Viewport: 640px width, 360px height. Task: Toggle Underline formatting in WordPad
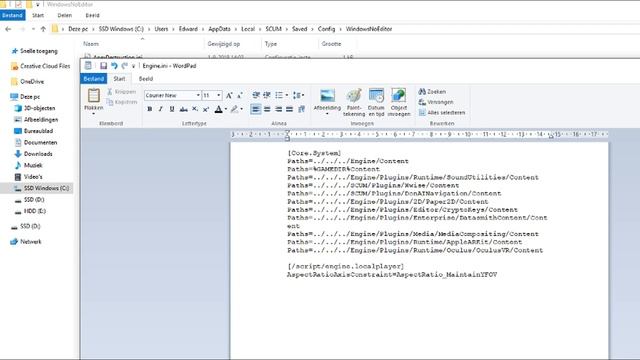[172, 109]
